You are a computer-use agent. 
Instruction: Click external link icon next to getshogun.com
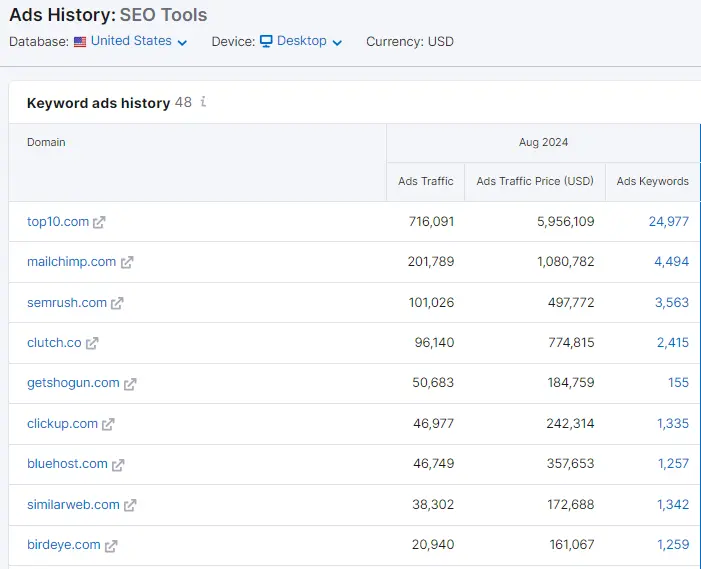pyautogui.click(x=130, y=384)
